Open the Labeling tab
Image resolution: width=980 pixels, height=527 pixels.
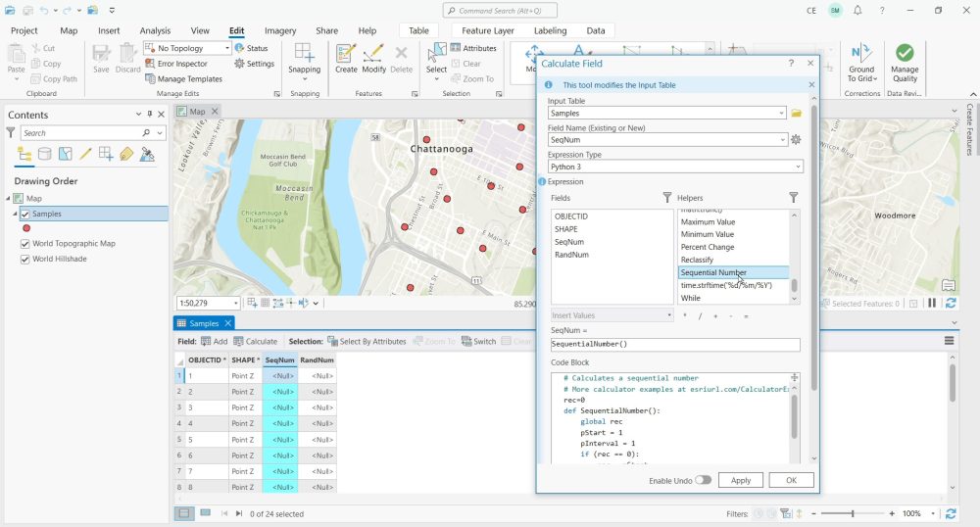[x=550, y=30]
